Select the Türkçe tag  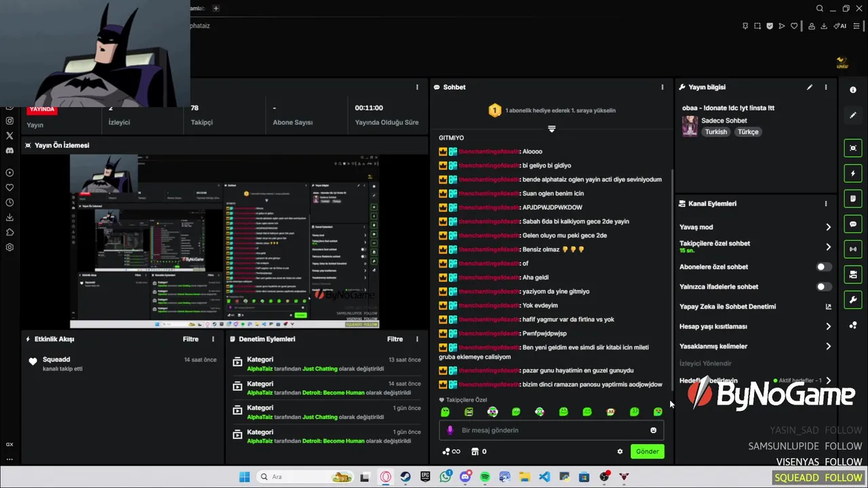[748, 132]
